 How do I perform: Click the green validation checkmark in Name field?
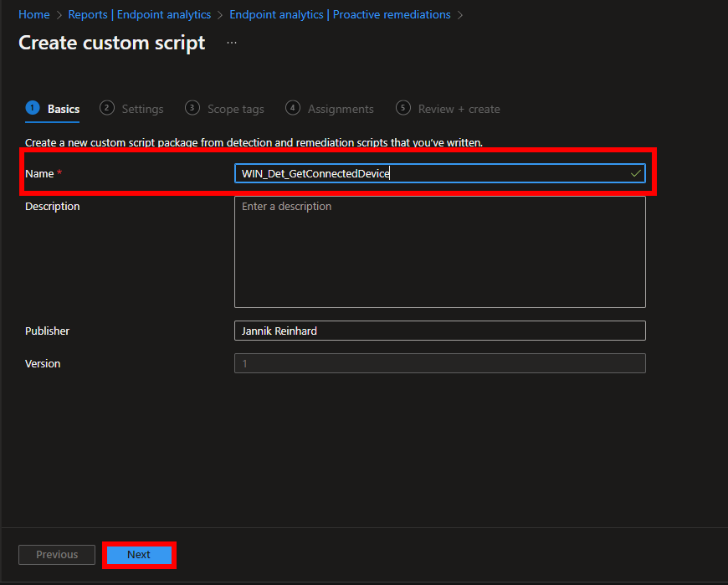(x=637, y=173)
